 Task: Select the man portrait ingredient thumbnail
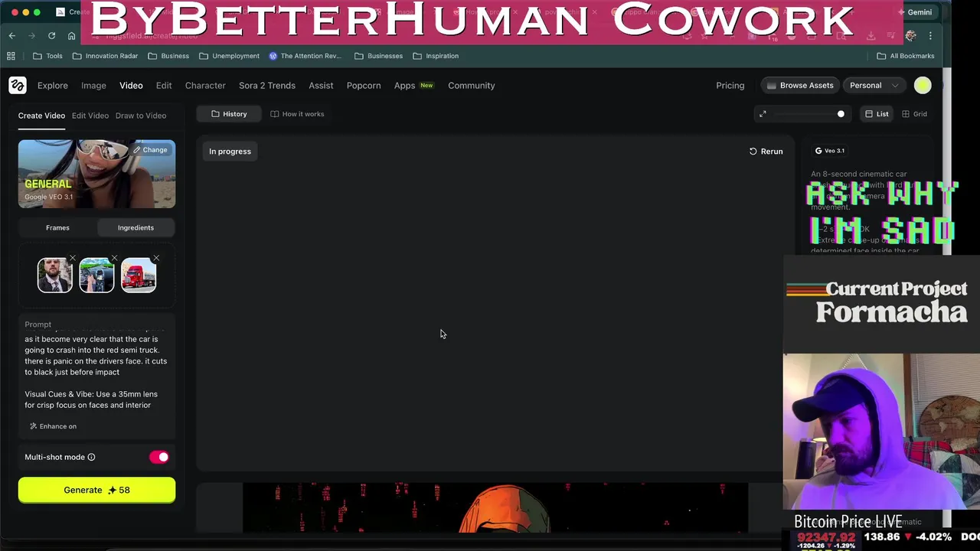(x=55, y=275)
